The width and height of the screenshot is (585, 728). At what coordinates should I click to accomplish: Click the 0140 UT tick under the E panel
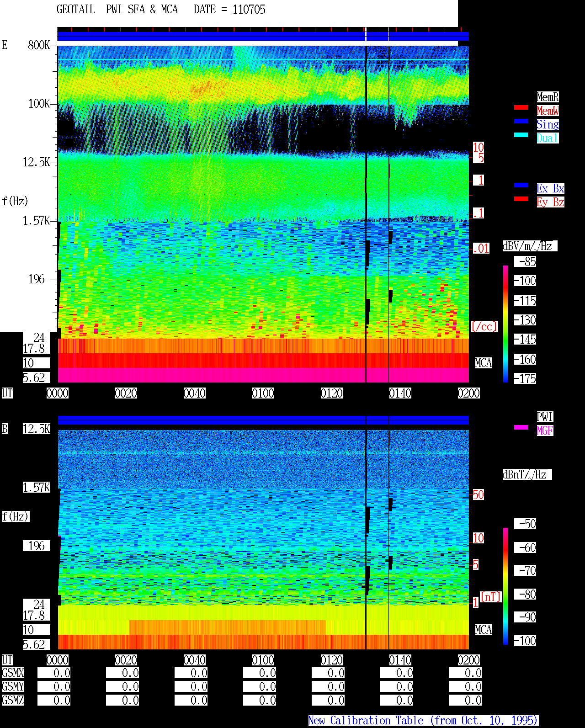point(400,393)
